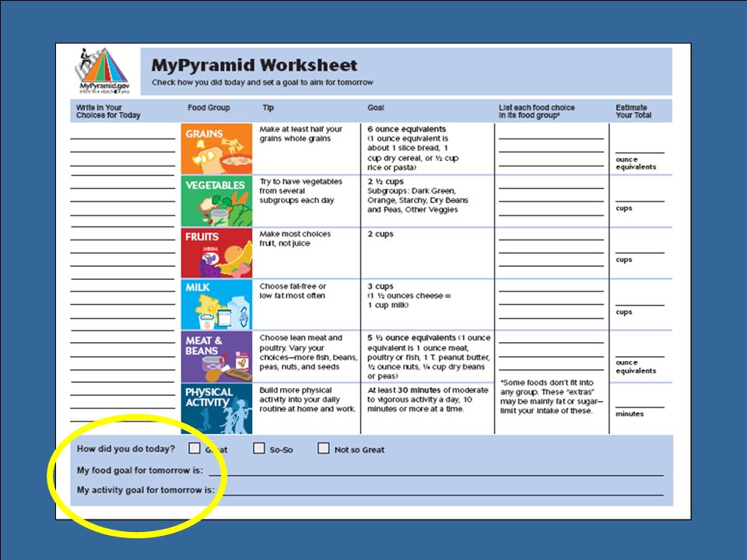Click the '3 cups' milk goal
747x560 pixels.
click(381, 286)
